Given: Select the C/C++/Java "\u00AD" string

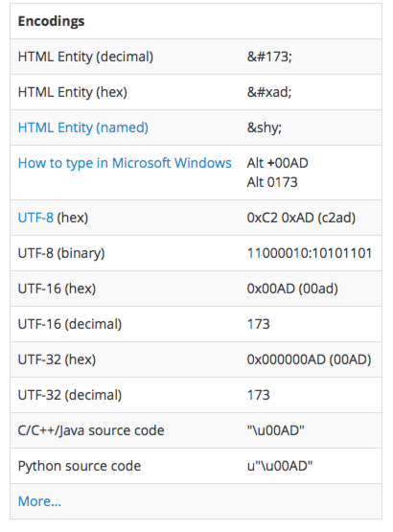Looking at the screenshot, I should click(x=275, y=430).
